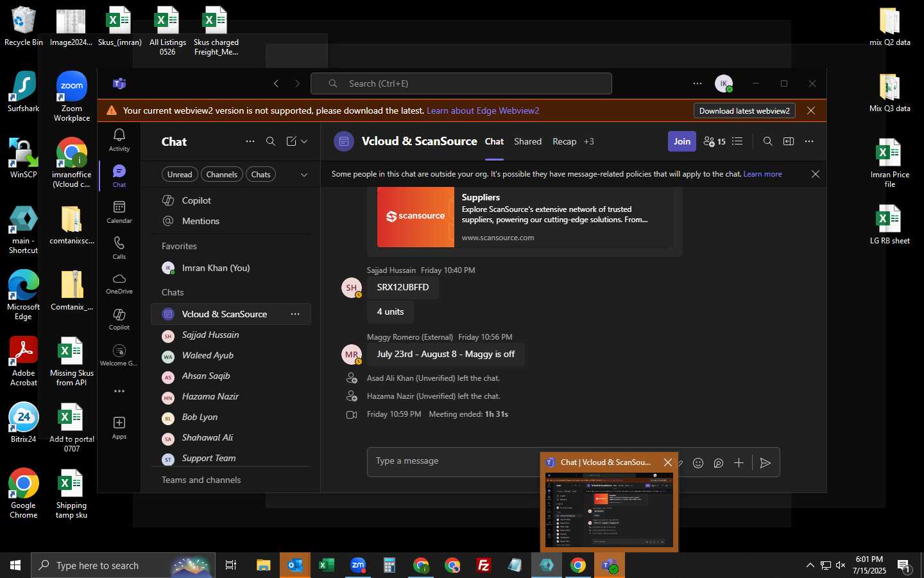Switch to the Recap tab
This screenshot has width=924, height=578.
point(565,141)
